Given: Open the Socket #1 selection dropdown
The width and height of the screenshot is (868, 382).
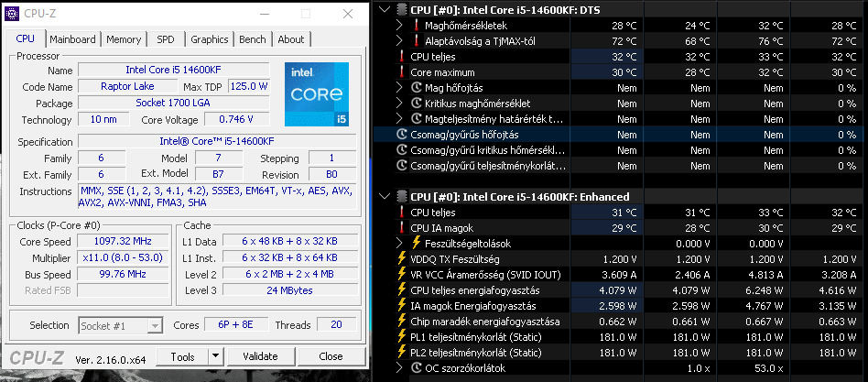Looking at the screenshot, I should click(x=156, y=325).
